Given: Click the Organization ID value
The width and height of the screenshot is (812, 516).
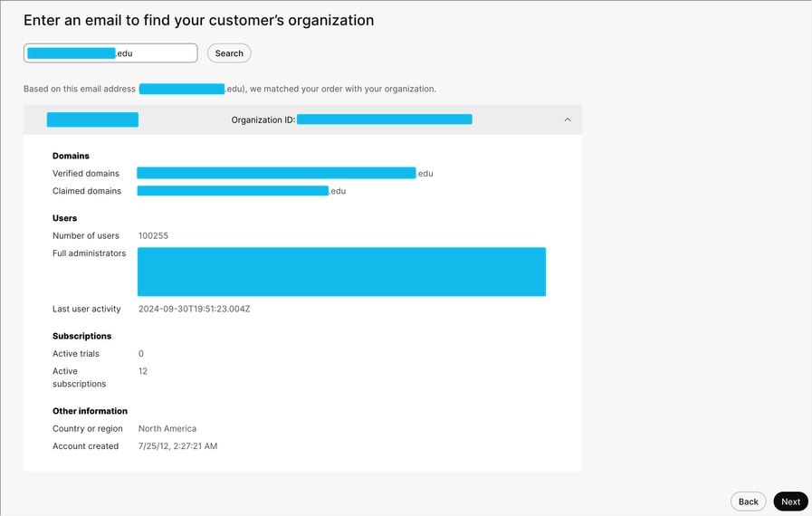Looking at the screenshot, I should [x=384, y=119].
